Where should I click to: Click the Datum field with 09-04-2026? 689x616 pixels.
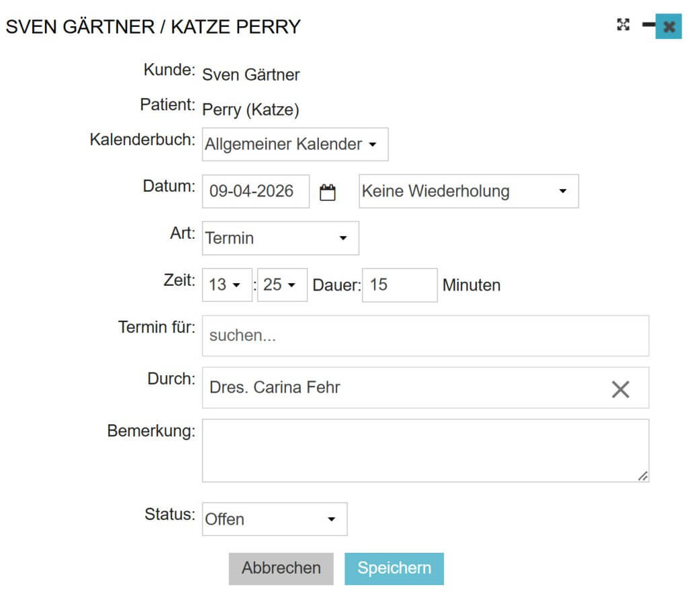pos(255,192)
